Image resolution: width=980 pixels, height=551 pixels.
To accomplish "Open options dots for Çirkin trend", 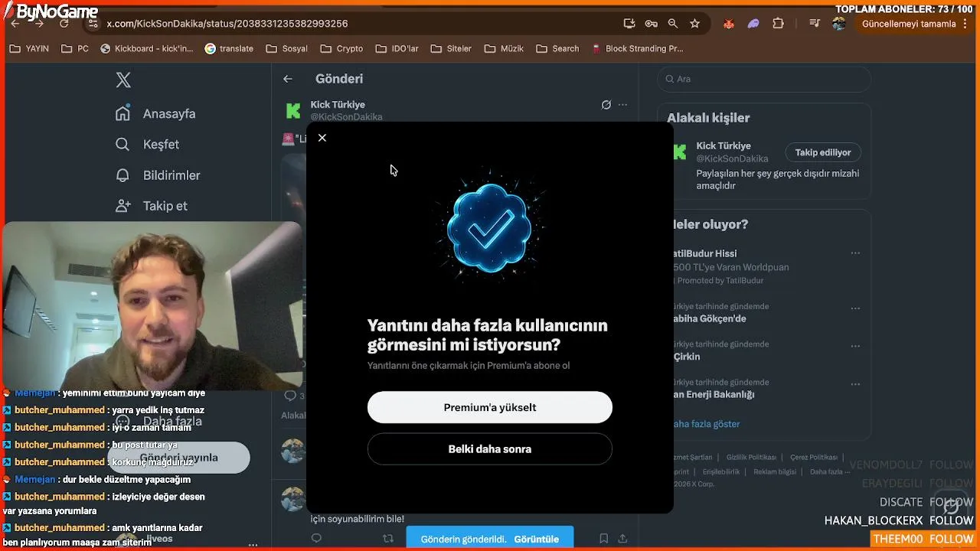I will (855, 346).
